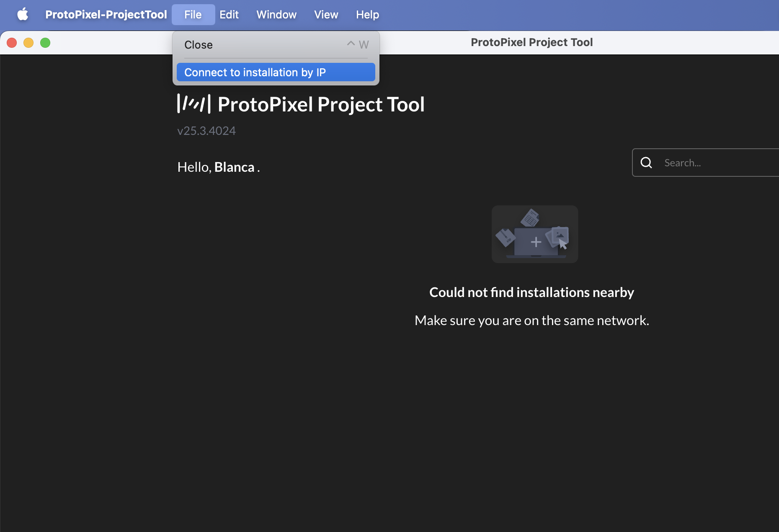Click the yellow minimize button
Screen dimensions: 779x532
pyautogui.click(x=28, y=42)
